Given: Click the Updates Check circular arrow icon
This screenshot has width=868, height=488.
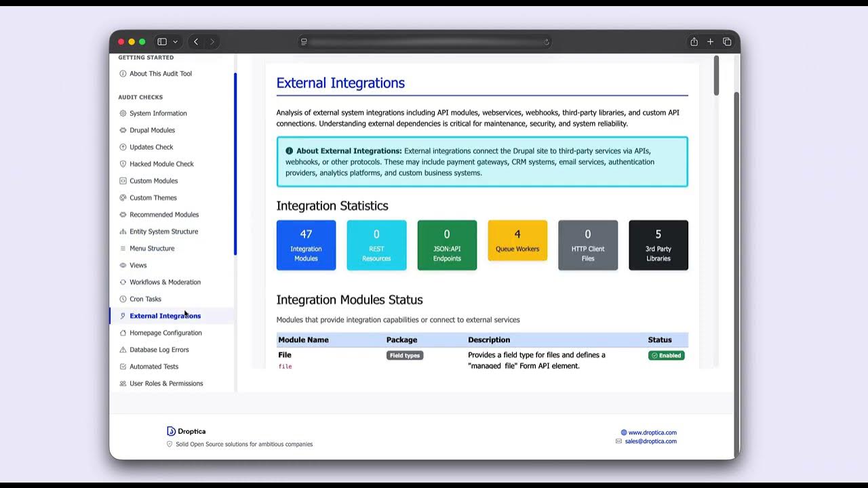Looking at the screenshot, I should click(123, 147).
